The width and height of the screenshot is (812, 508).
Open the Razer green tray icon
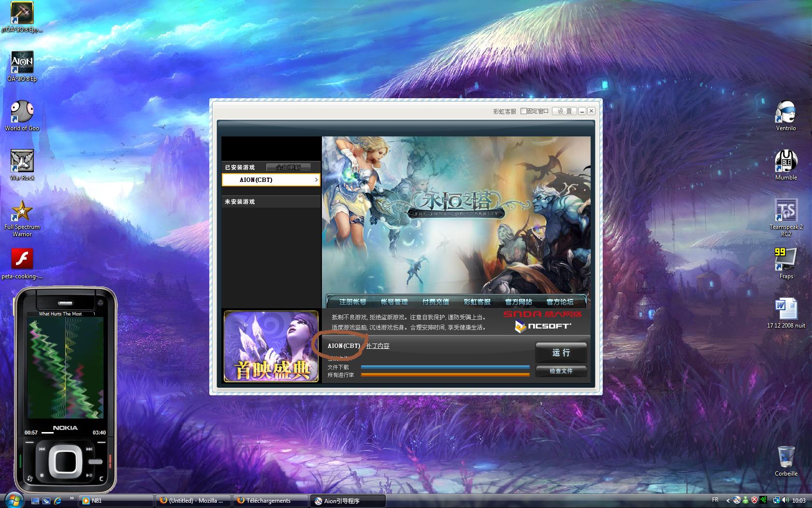tap(763, 500)
